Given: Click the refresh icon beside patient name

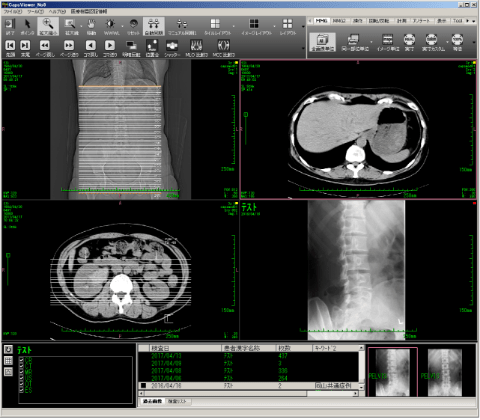Looking at the screenshot, I should [8, 349].
